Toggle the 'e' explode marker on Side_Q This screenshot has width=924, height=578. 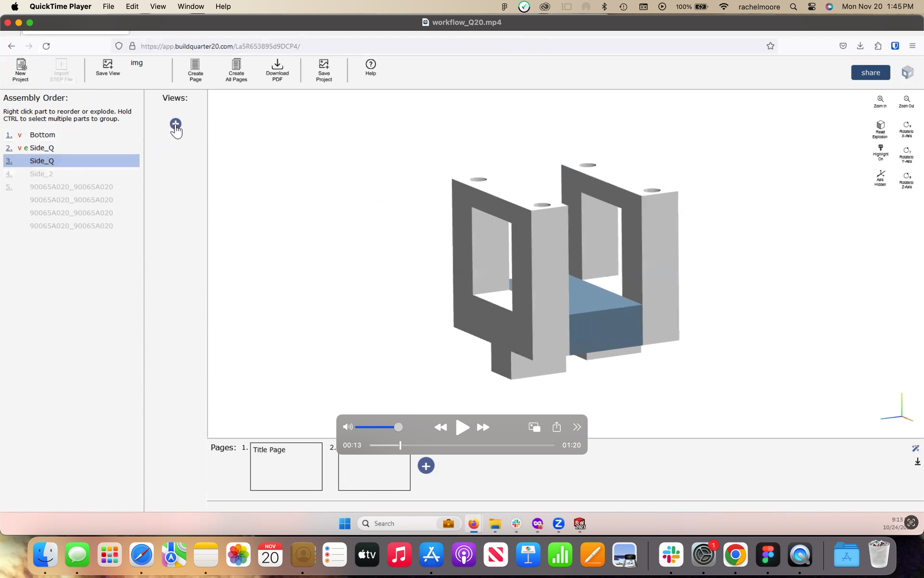pyautogui.click(x=26, y=148)
